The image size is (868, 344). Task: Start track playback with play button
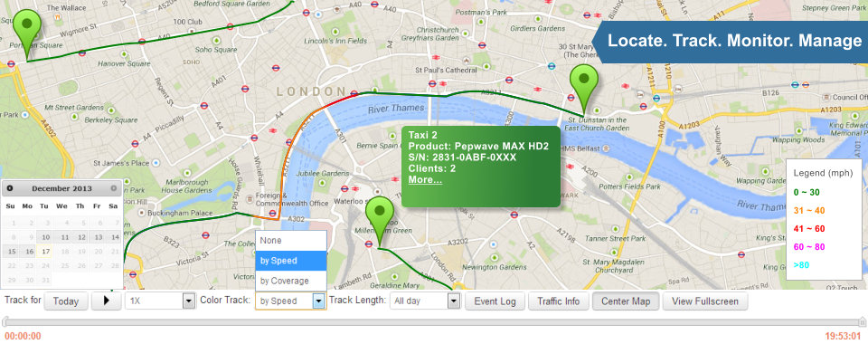pyautogui.click(x=107, y=301)
